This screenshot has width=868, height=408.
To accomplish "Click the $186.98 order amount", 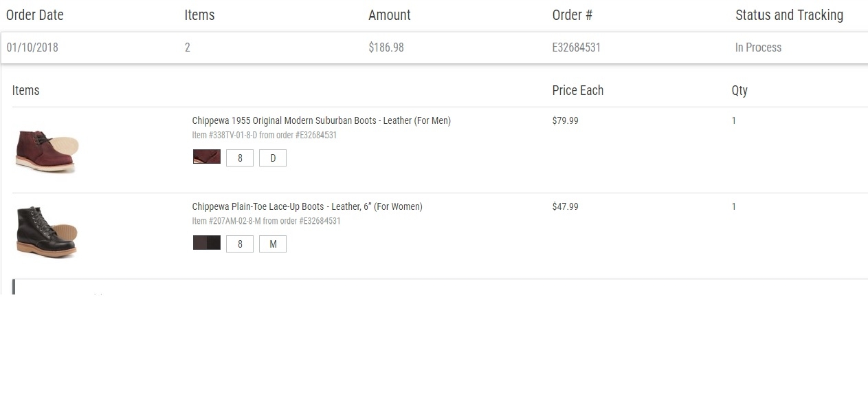I will click(x=386, y=47).
